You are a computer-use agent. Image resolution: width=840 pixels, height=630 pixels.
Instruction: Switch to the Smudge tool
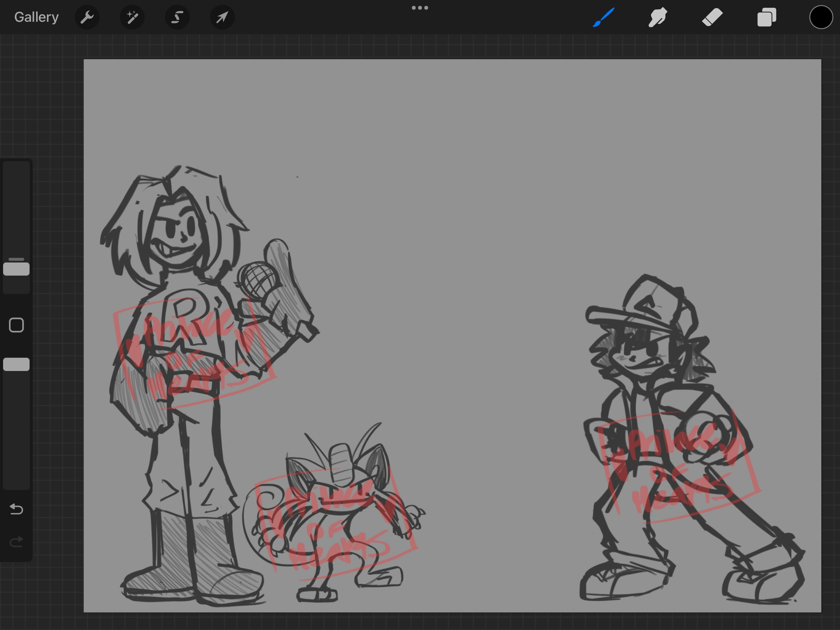pyautogui.click(x=658, y=17)
